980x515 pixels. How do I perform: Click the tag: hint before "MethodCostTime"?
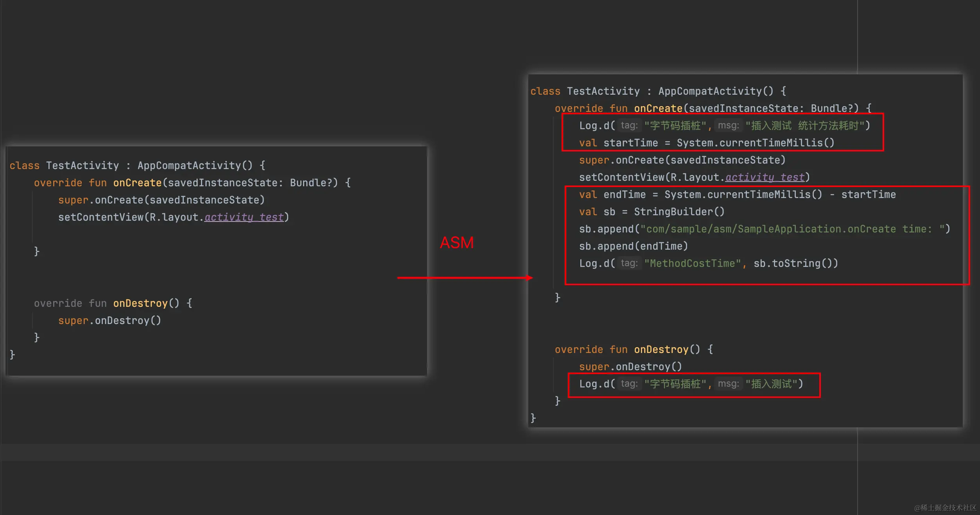[x=629, y=263]
